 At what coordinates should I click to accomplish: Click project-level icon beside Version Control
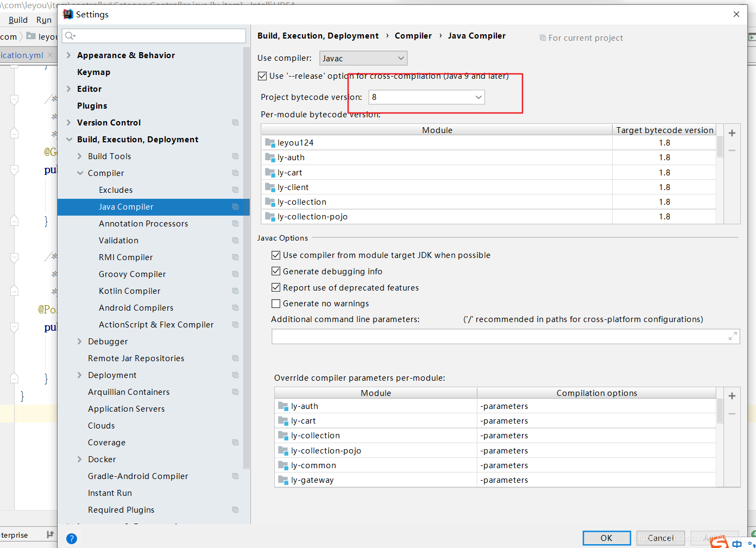[235, 123]
